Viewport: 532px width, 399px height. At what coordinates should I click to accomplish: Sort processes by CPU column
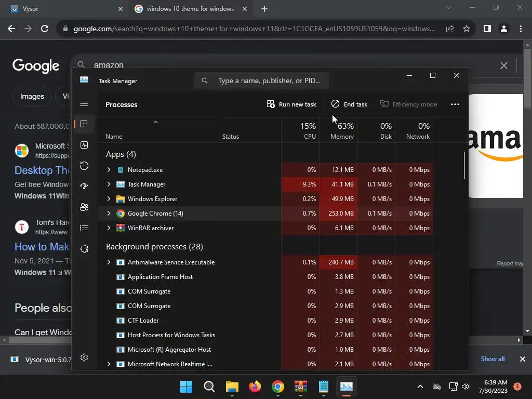300,130
